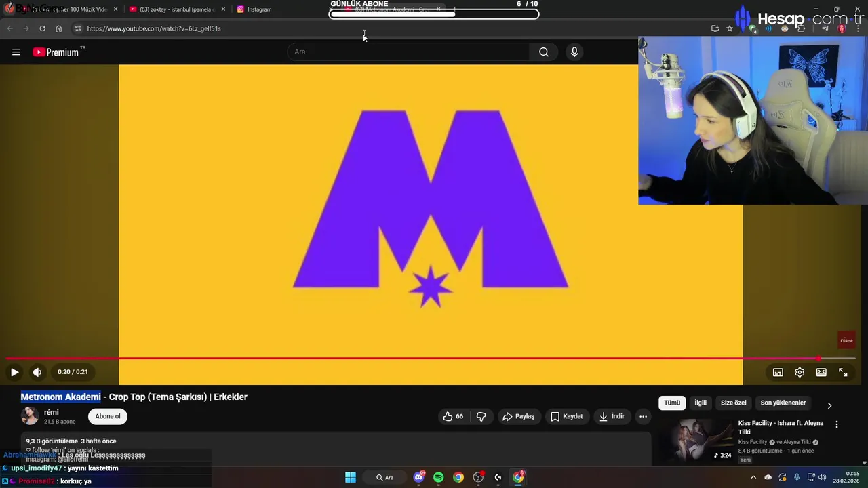Switch to the Instagram browser tab

tap(259, 9)
